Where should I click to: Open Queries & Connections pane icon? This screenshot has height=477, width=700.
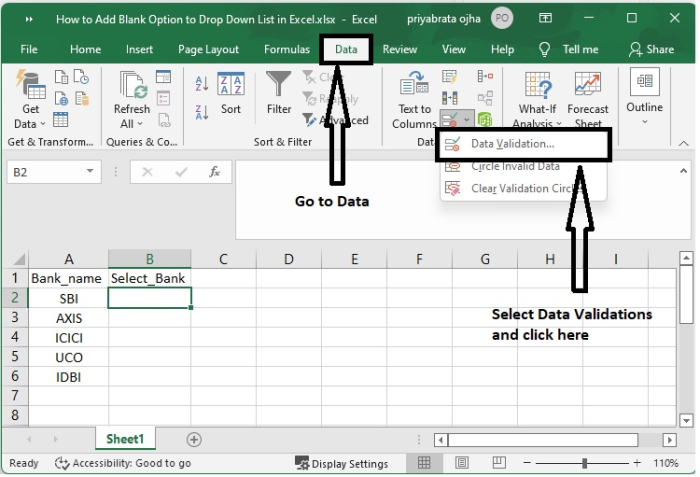coord(163,77)
